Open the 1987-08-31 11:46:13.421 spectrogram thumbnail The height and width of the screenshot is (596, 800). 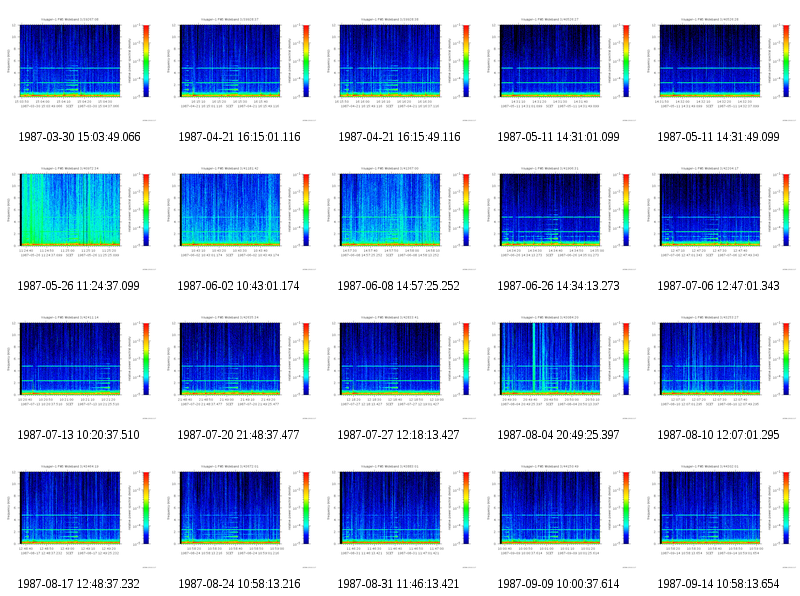[x=399, y=516]
